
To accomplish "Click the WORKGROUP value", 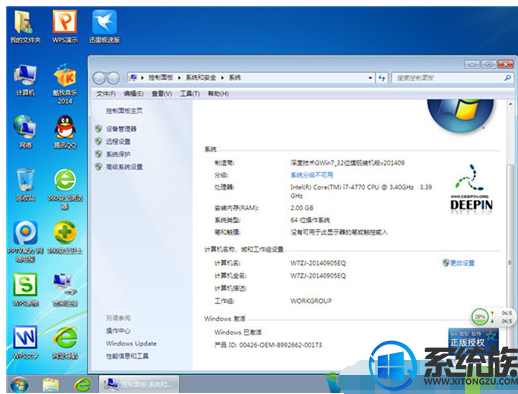I will point(311,301).
